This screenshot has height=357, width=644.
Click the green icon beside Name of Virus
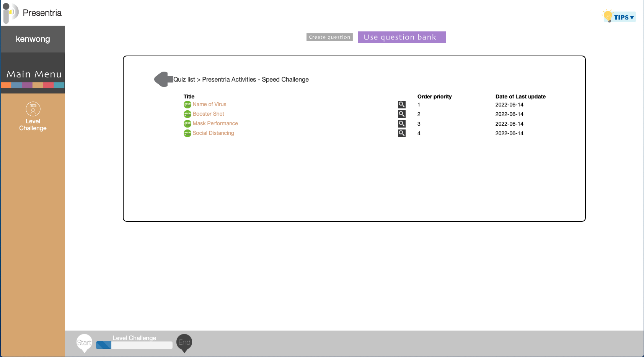click(187, 105)
